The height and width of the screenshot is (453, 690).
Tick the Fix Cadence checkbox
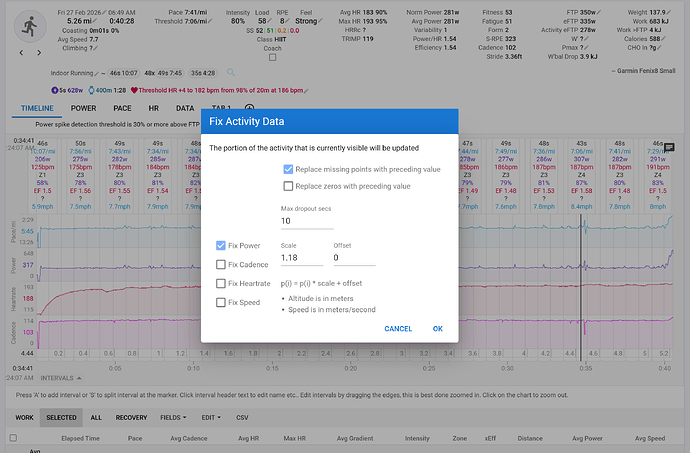221,264
